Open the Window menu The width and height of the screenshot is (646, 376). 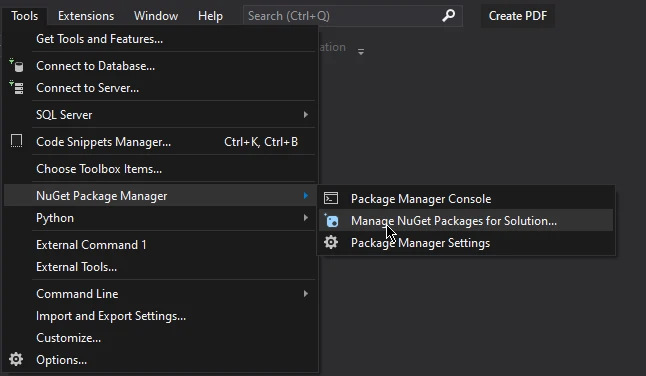(x=156, y=16)
